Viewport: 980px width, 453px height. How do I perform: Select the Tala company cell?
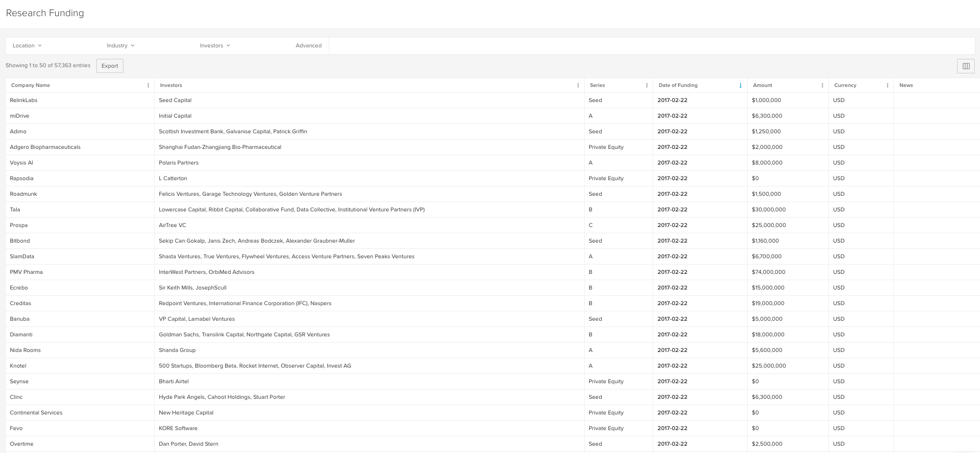coord(80,209)
